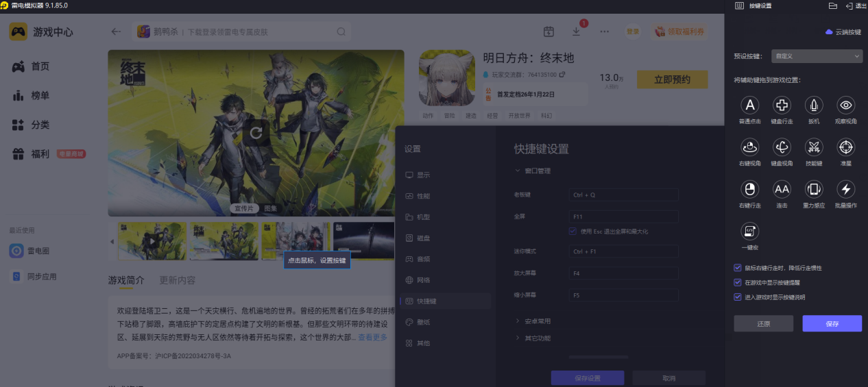The height and width of the screenshot is (387, 868).
Task: Select 快捷键 settings tab
Action: click(445, 301)
